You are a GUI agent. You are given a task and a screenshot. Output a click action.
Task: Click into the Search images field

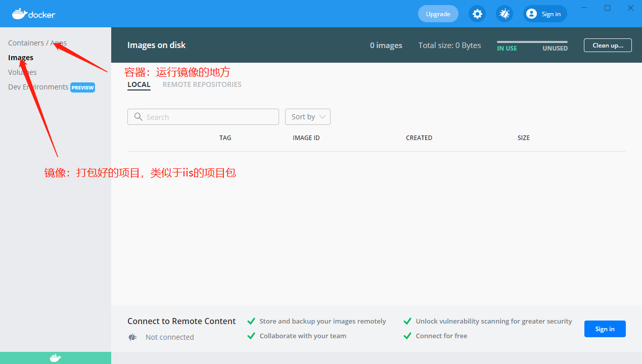tap(203, 117)
